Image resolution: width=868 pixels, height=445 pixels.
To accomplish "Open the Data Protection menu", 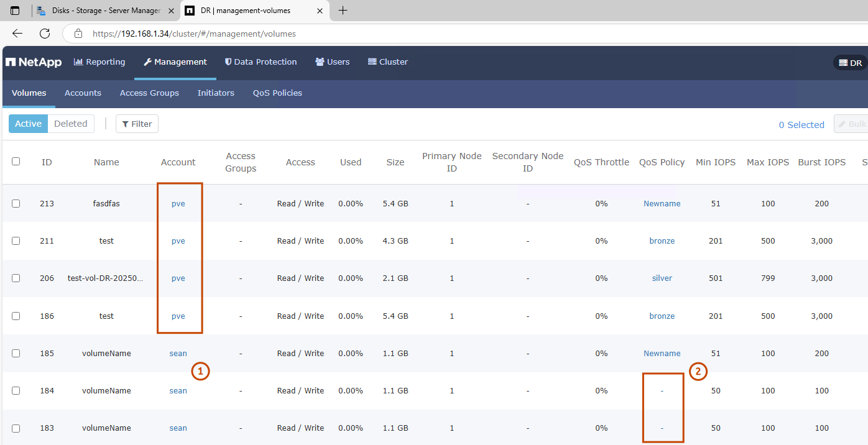I will (x=261, y=62).
